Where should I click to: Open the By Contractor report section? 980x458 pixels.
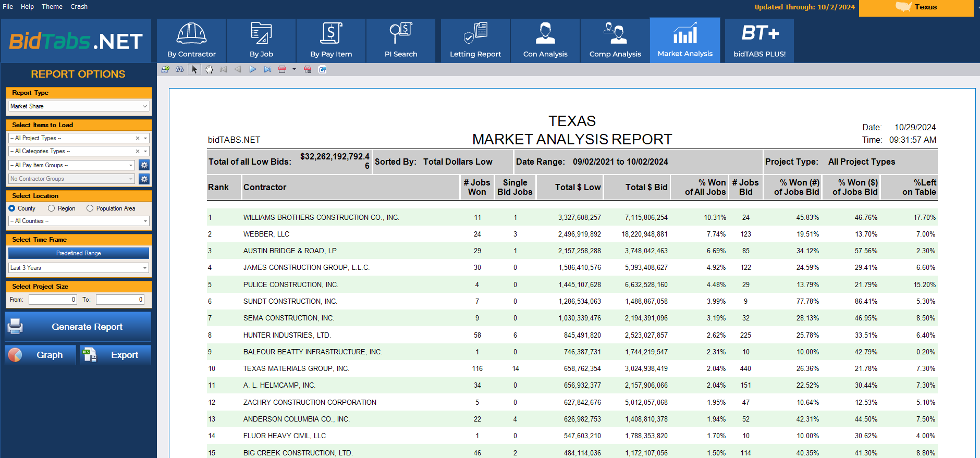pos(191,41)
